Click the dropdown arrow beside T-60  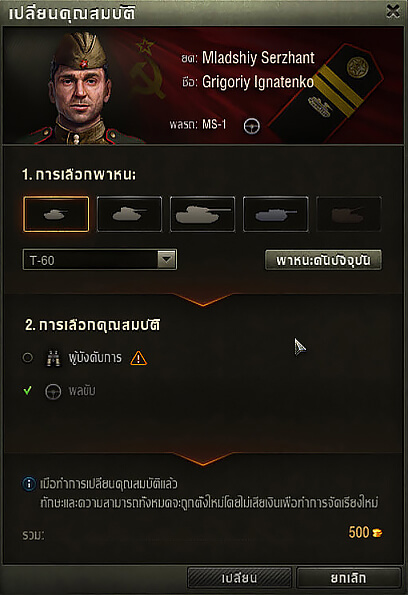click(x=167, y=260)
